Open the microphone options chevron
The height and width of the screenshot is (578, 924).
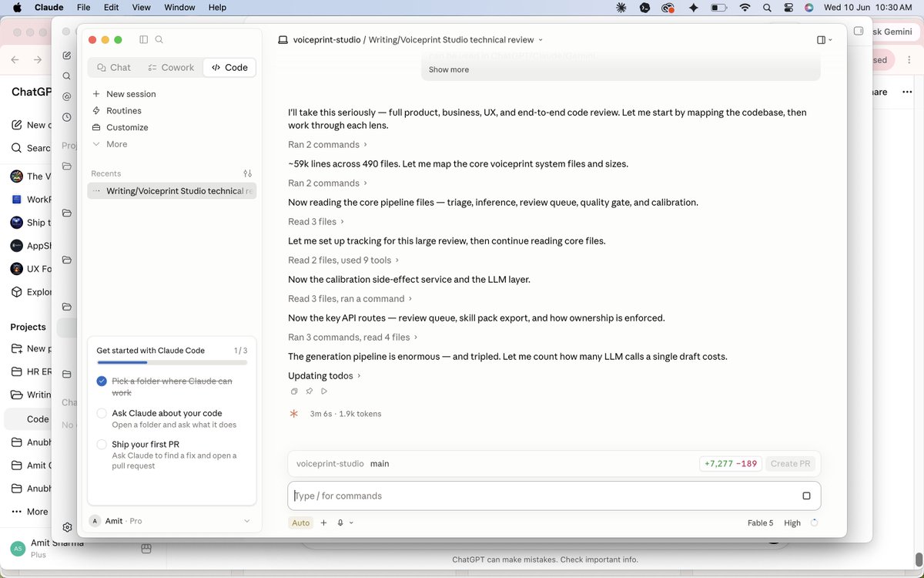[x=351, y=523]
